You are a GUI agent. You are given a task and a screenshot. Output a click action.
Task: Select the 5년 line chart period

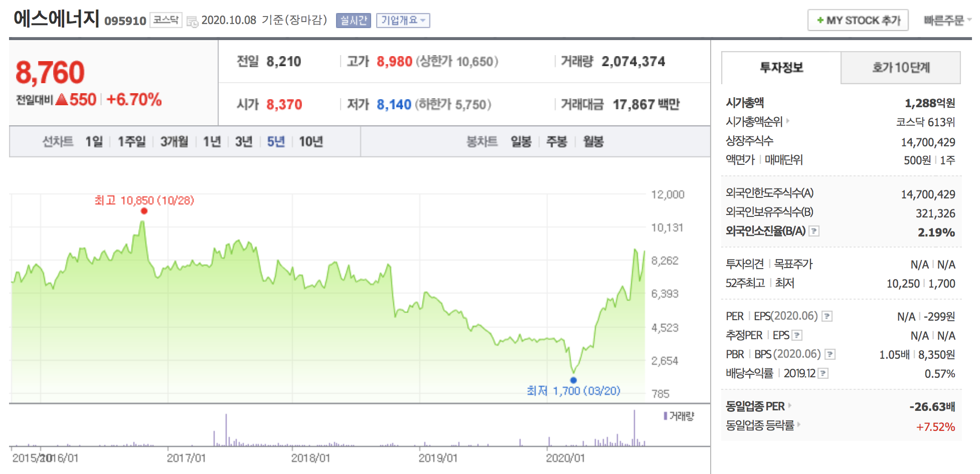click(x=276, y=142)
